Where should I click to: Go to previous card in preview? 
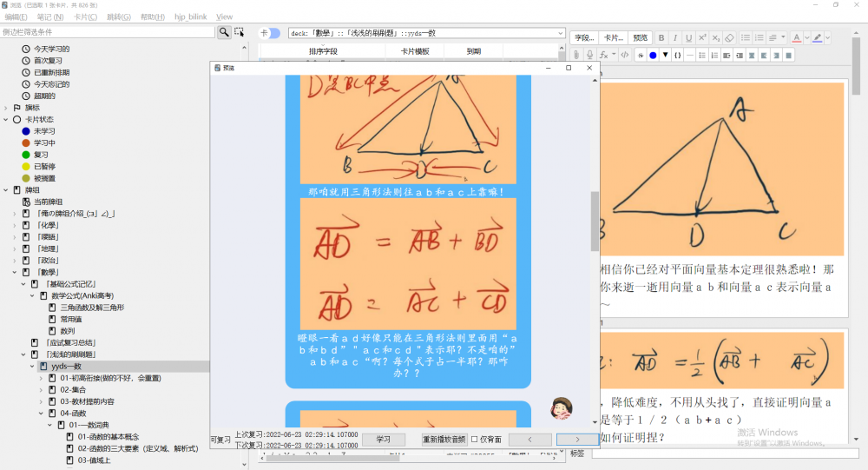tap(529, 440)
